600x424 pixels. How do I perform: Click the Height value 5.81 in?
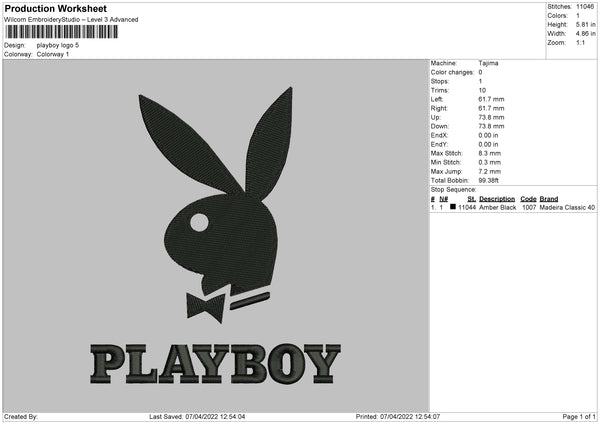585,24
